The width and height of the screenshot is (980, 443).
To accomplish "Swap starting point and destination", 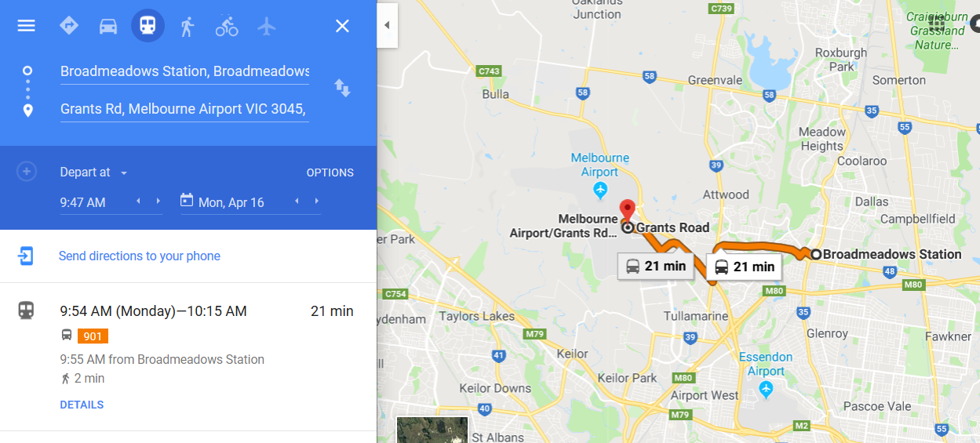I will [343, 88].
